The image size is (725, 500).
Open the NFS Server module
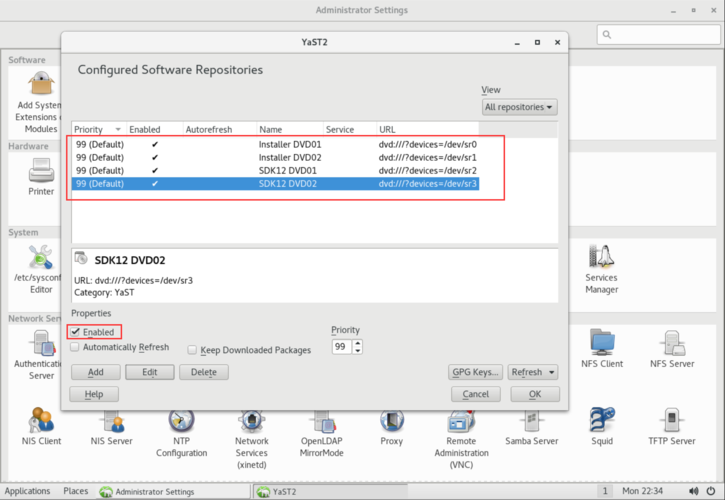click(672, 343)
